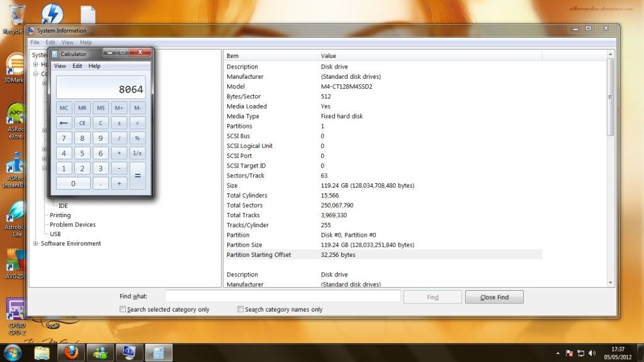Image resolution: width=644 pixels, height=362 pixels.
Task: Open the CPUID CPU-Z desktop shortcut
Action: coord(15,313)
